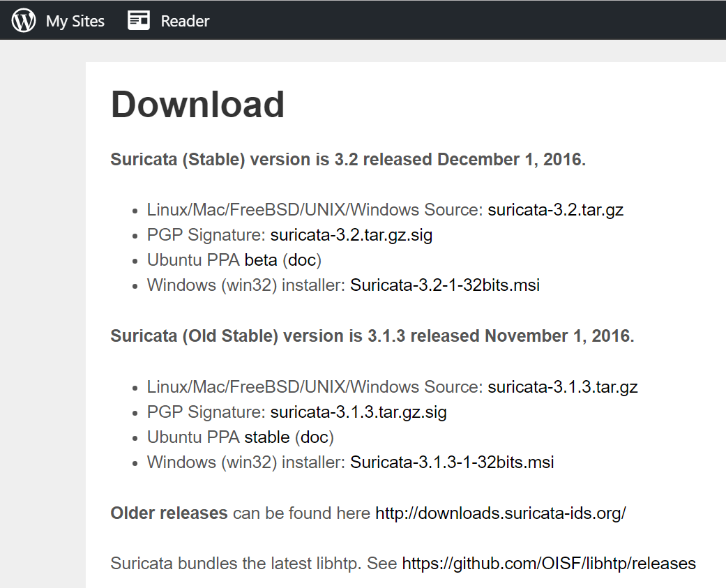Viewport: 726px width, 588px height.
Task: Open the GitHub OISF libhtp releases link
Action: pos(548,564)
